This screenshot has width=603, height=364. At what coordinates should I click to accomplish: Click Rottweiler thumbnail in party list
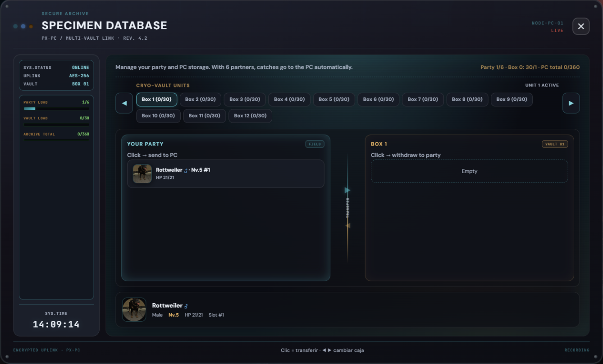(142, 174)
